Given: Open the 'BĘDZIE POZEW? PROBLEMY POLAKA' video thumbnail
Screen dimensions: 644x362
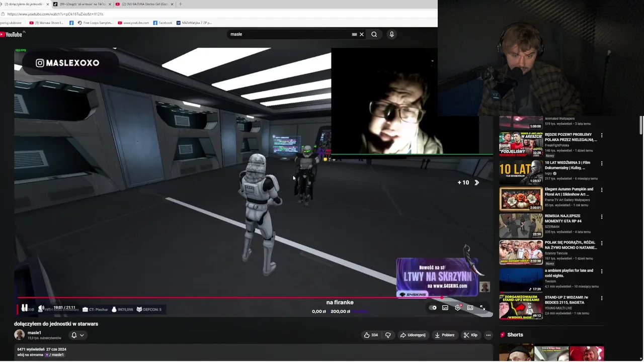Looking at the screenshot, I should (x=521, y=144).
